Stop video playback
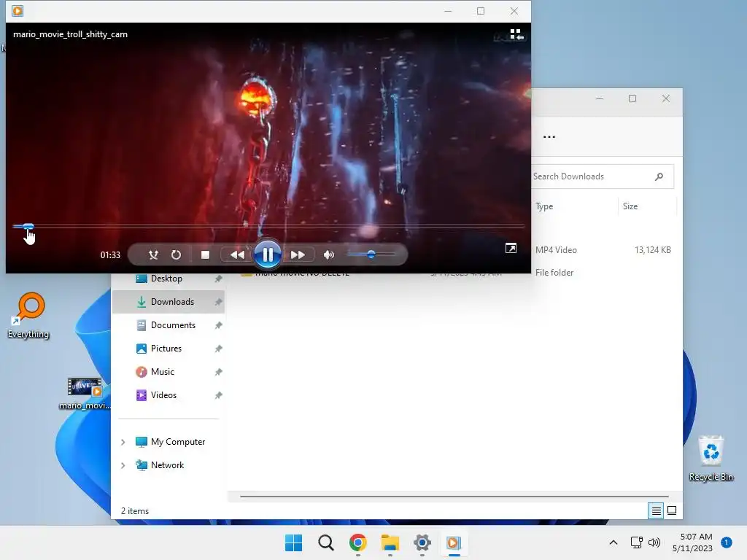Viewport: 747px width, 560px height. point(205,254)
